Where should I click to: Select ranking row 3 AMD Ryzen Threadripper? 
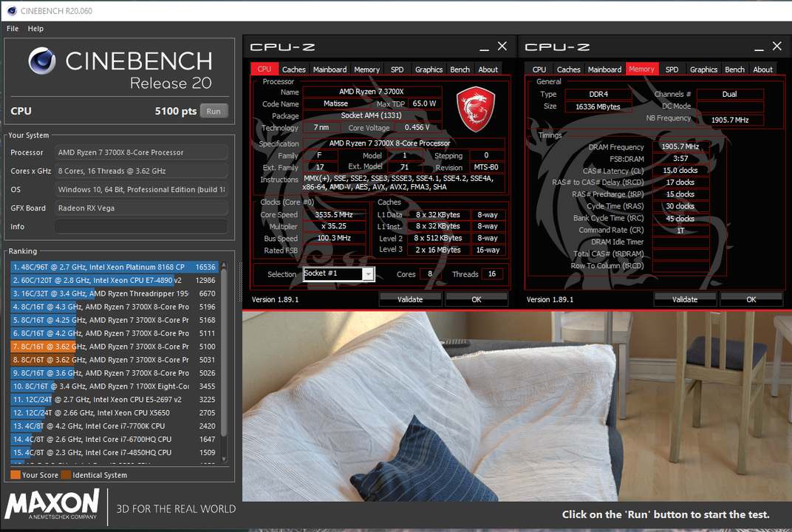(115, 293)
